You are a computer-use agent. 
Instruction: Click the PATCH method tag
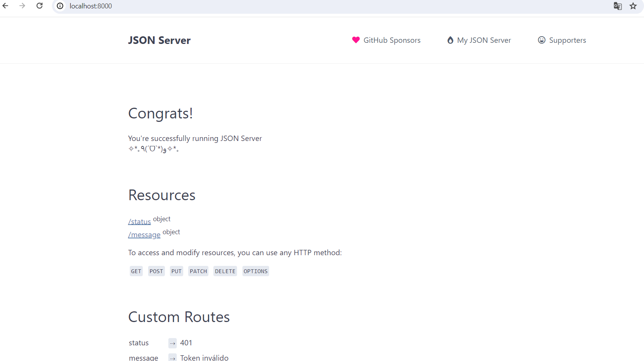click(199, 271)
